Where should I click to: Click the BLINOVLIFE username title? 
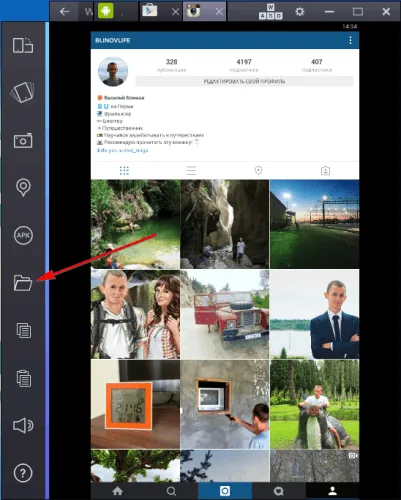(x=113, y=40)
